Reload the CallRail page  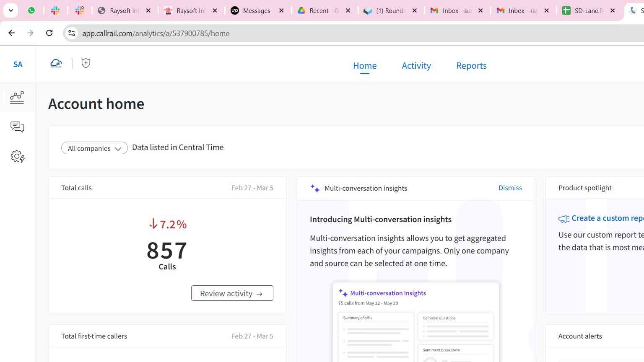point(49,33)
